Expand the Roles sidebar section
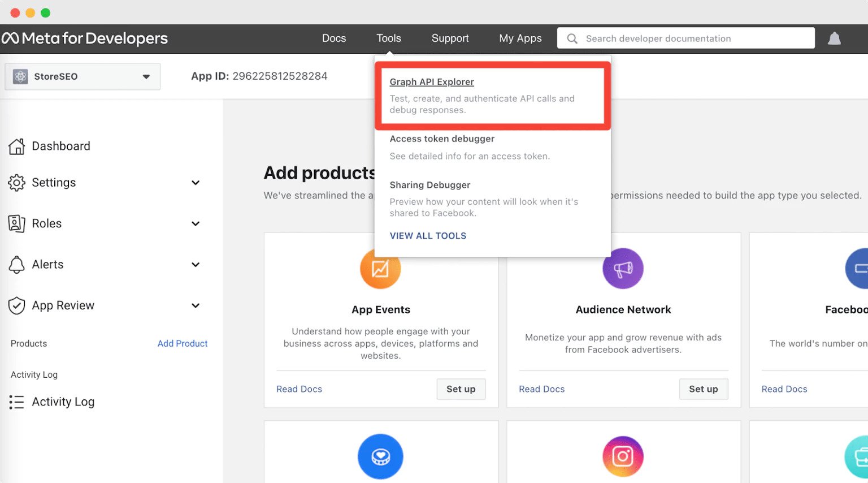Viewport: 868px width, 483px height. [x=196, y=223]
